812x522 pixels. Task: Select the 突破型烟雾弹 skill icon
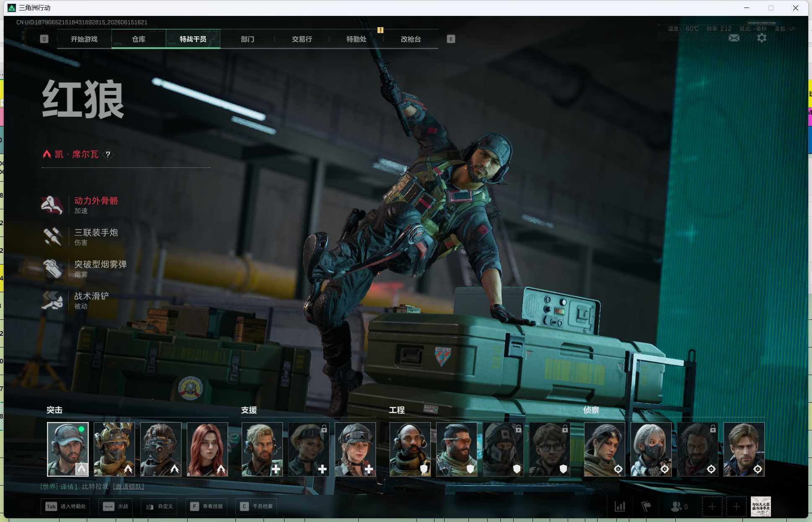click(x=52, y=268)
